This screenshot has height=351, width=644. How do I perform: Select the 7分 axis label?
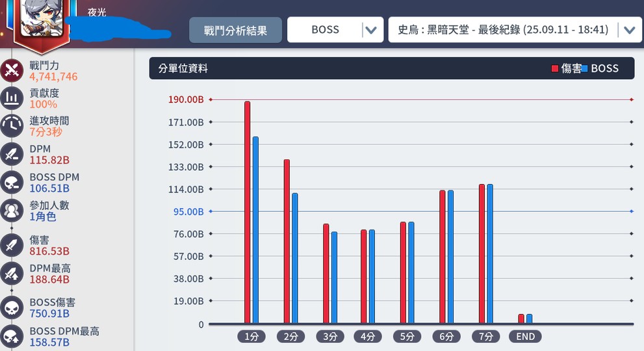point(486,337)
